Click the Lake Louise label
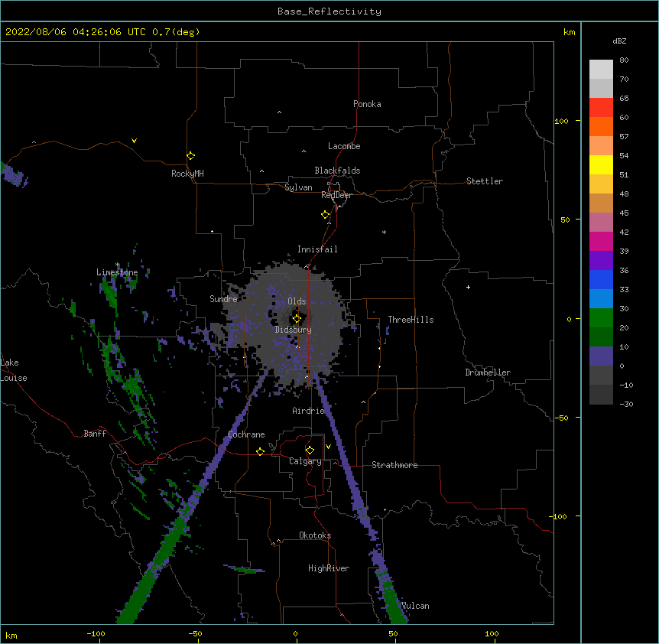This screenshot has width=659, height=644. pos(14,370)
